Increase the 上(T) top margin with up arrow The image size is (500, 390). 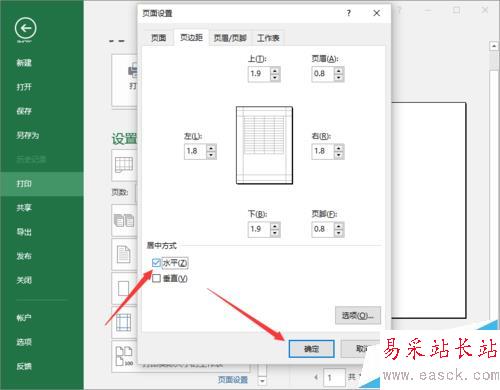[x=275, y=70]
